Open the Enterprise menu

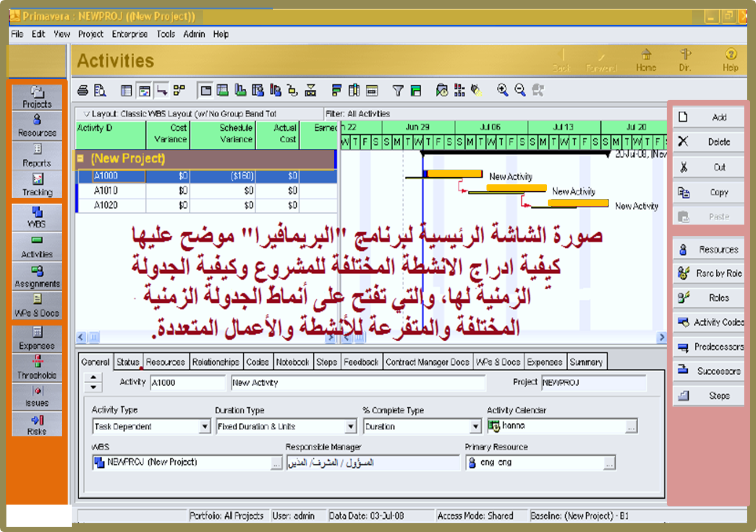tap(129, 34)
